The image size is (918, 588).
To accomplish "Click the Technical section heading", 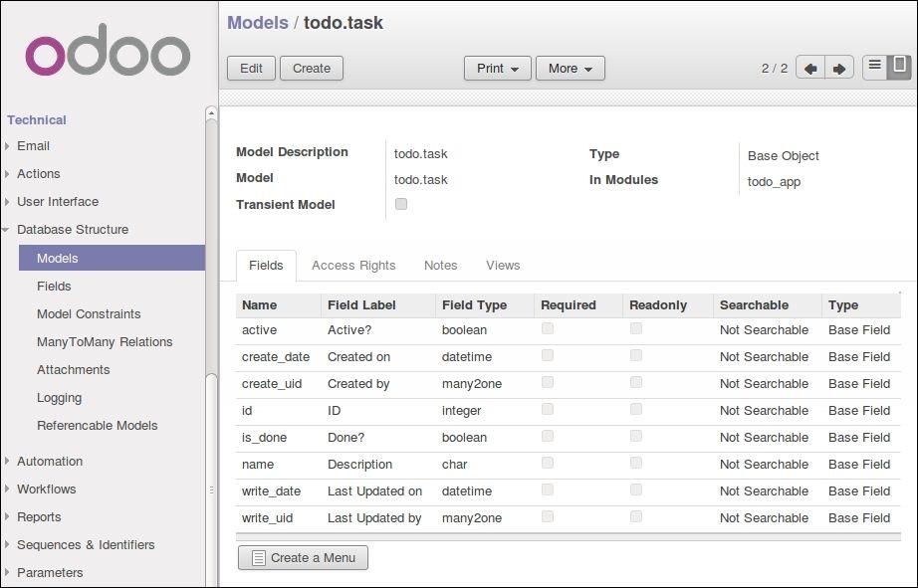I will point(37,120).
